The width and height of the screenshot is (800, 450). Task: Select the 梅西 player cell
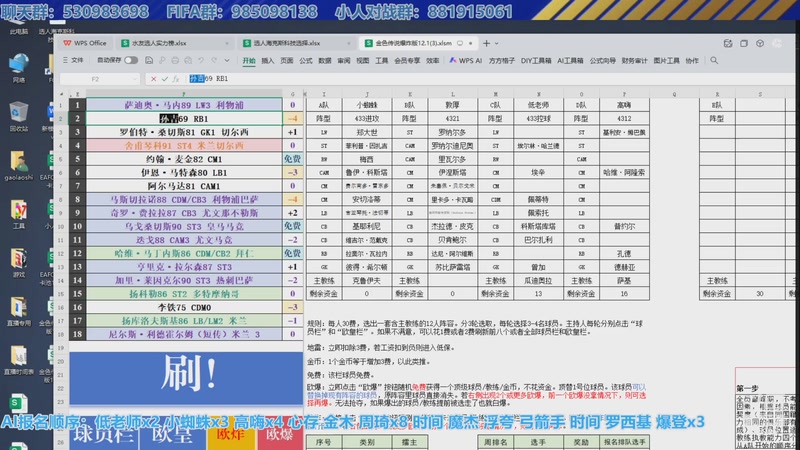pyautogui.click(x=366, y=159)
